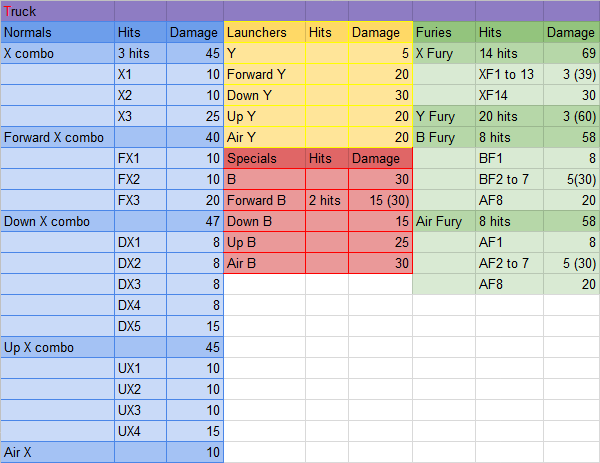Select the Forward X combo cell
This screenshot has height=463, width=600.
coord(57,137)
